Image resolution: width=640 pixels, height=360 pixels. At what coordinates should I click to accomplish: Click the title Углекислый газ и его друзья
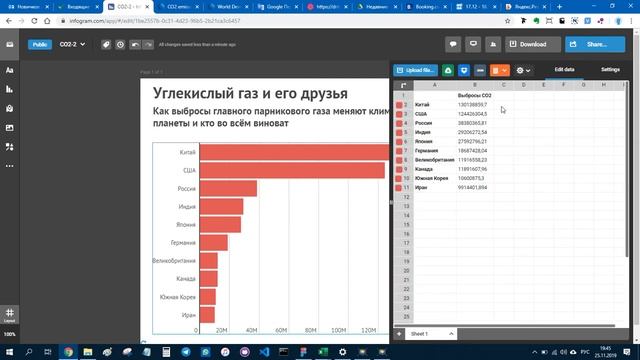point(250,93)
